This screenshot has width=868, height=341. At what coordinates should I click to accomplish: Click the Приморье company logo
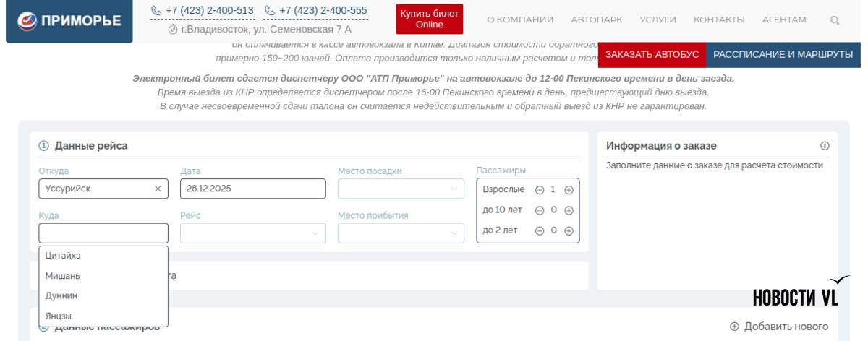tap(69, 20)
